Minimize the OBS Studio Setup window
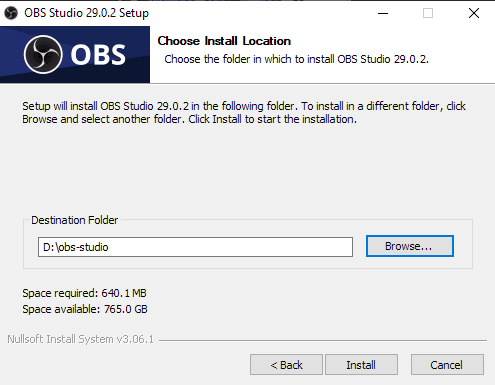This screenshot has width=495, height=385. (x=383, y=13)
